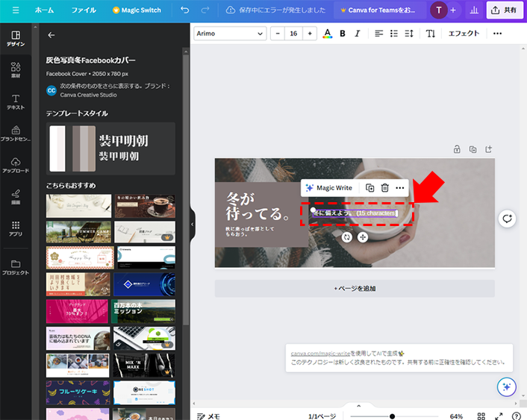Open the ファイル menu
The image size is (527, 420).
pos(84,10)
